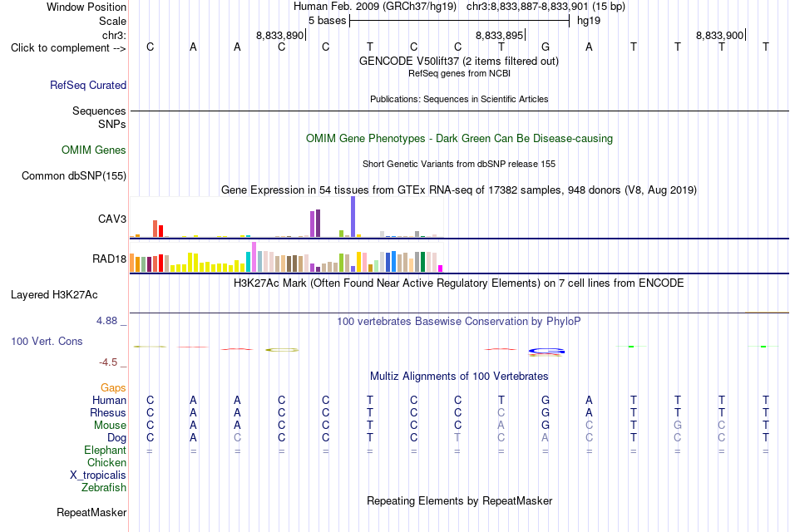The image size is (790, 532).
Task: Open the OMIM Genes track label
Action: [x=93, y=150]
